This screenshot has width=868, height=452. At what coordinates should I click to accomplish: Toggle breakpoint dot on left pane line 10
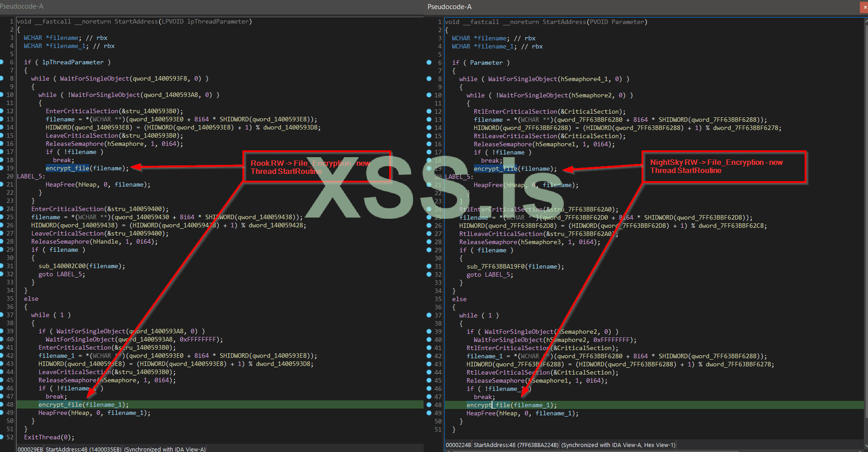pos(1,95)
